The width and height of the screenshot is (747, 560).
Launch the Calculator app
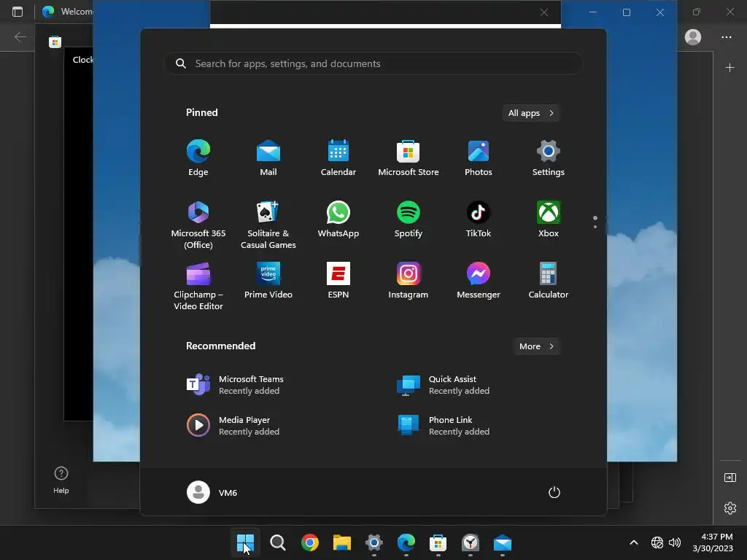click(x=549, y=281)
